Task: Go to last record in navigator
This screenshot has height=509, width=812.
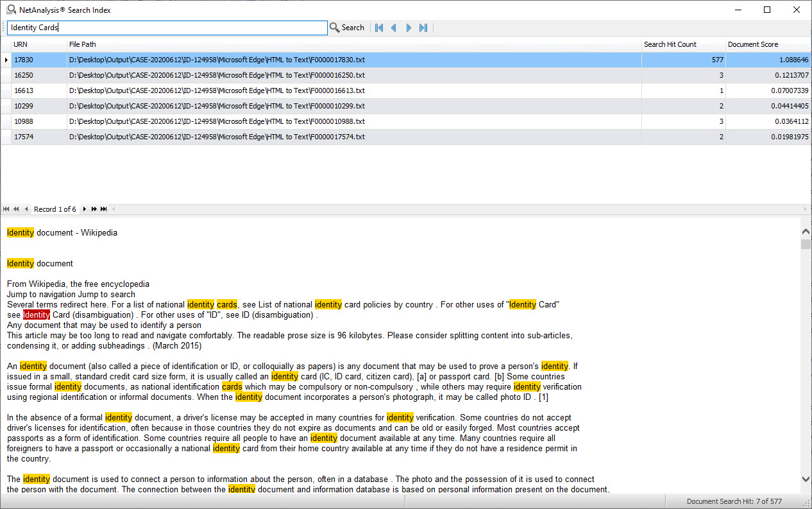Action: coord(104,209)
